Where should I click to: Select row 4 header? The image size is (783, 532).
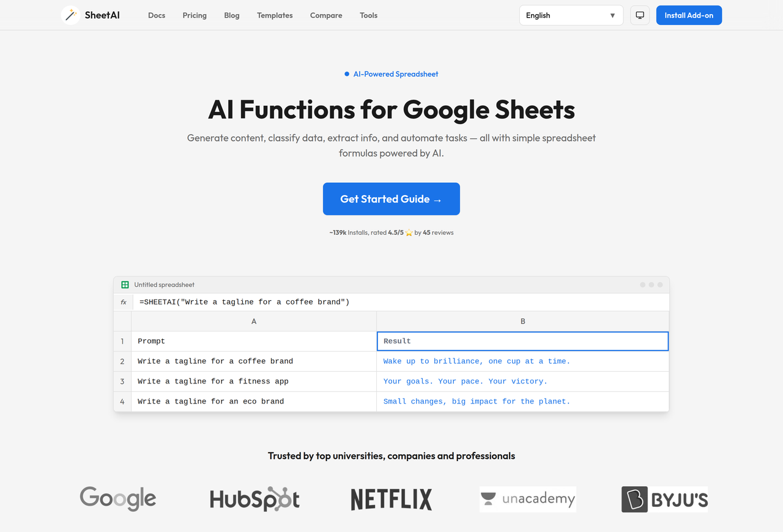pyautogui.click(x=122, y=402)
